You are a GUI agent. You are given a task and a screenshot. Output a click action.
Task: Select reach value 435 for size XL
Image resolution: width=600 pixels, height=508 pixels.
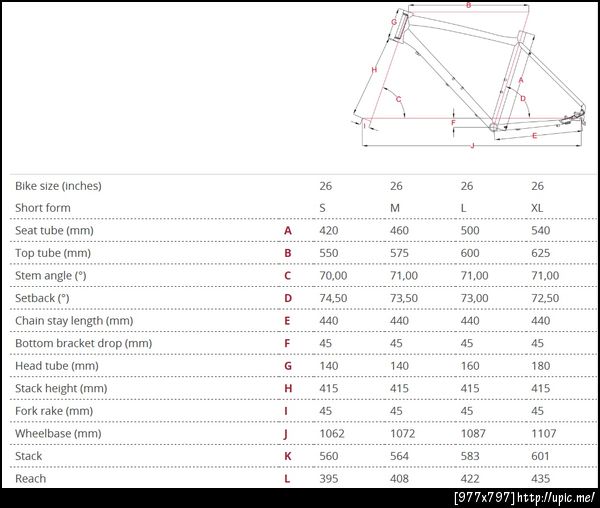[x=540, y=479]
